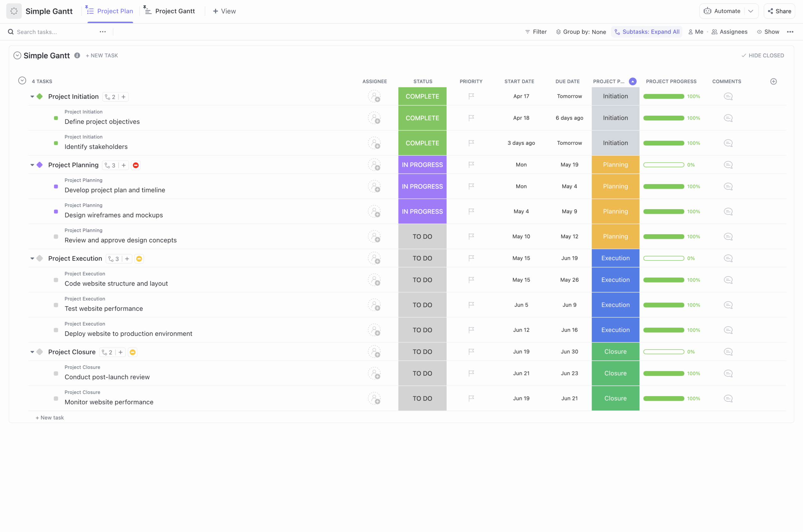Add assignee to Identify stakeholders task
Viewport: 803px width, 532px height.
[374, 143]
